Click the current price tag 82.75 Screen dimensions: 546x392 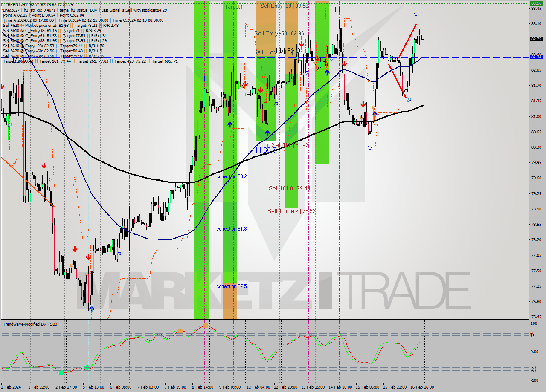pyautogui.click(x=536, y=39)
